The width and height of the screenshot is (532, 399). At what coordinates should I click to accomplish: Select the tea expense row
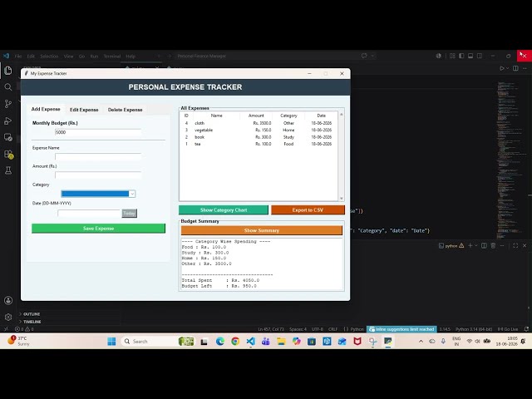(259, 144)
